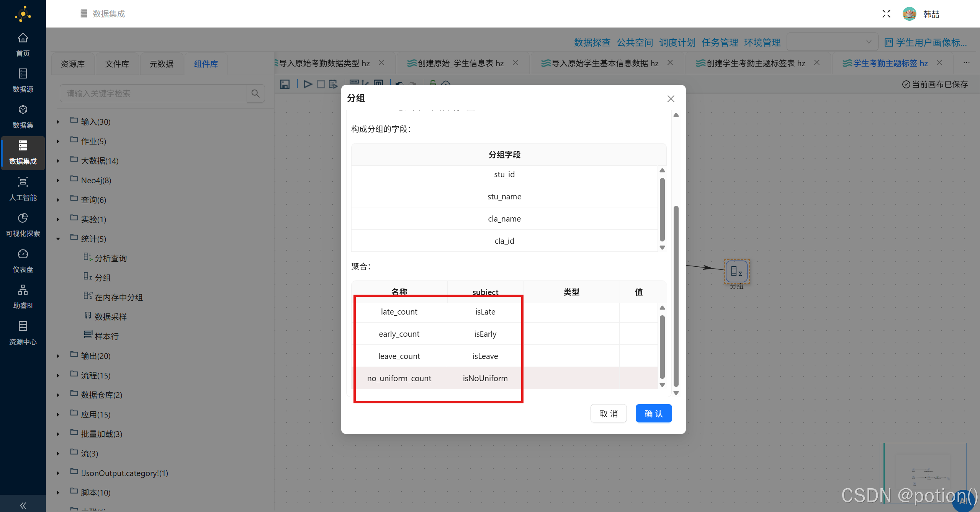The image size is (980, 512).
Task: Expand the 大数据(14) folder
Action: (58, 161)
